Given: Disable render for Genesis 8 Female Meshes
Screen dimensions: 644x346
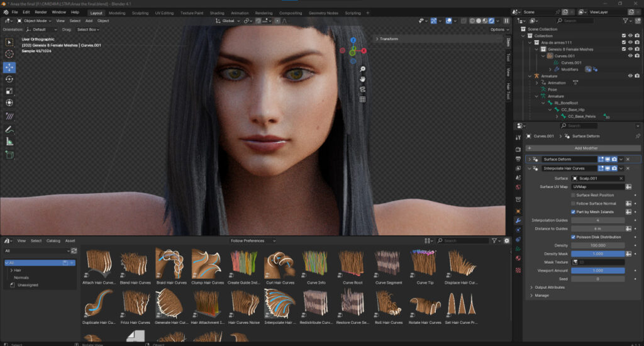Looking at the screenshot, I should coord(637,49).
